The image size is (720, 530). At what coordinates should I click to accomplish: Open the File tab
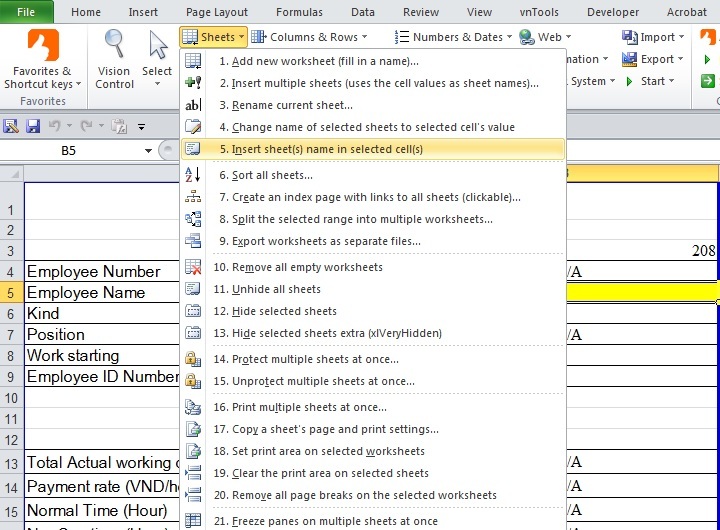pos(26,12)
